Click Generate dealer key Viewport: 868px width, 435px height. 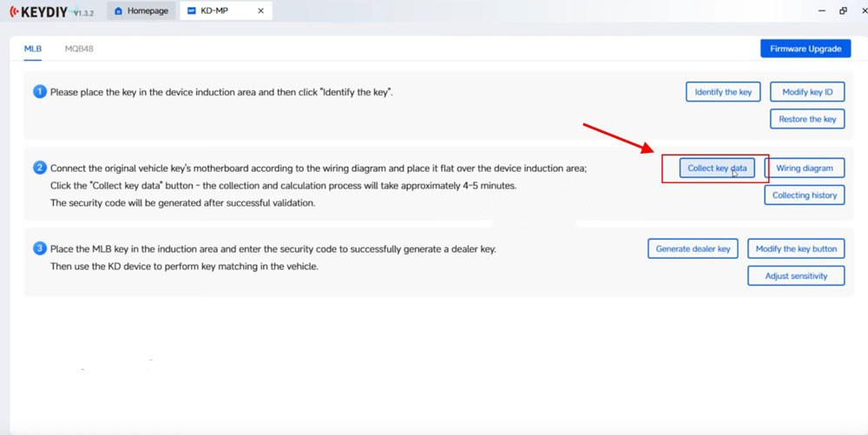click(693, 249)
